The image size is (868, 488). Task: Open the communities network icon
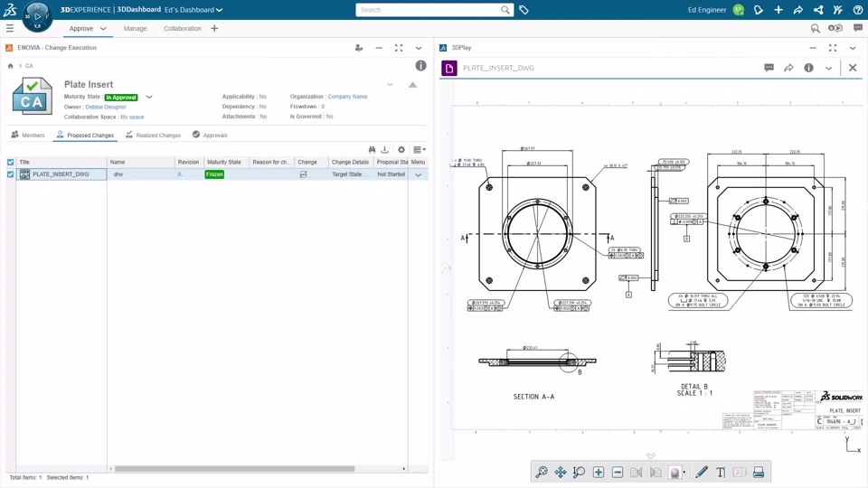pos(818,10)
